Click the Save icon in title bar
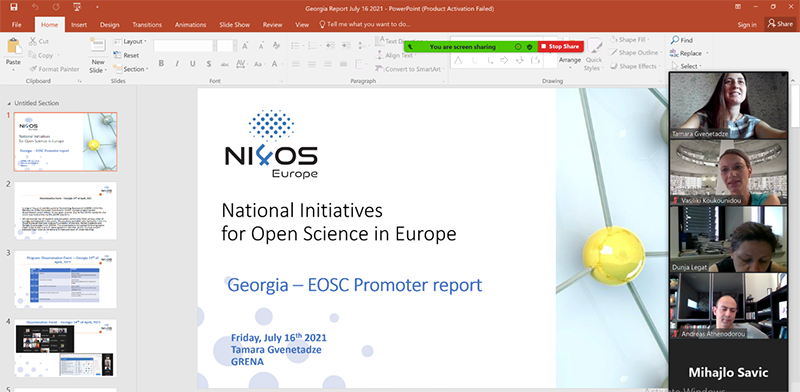 14,7
